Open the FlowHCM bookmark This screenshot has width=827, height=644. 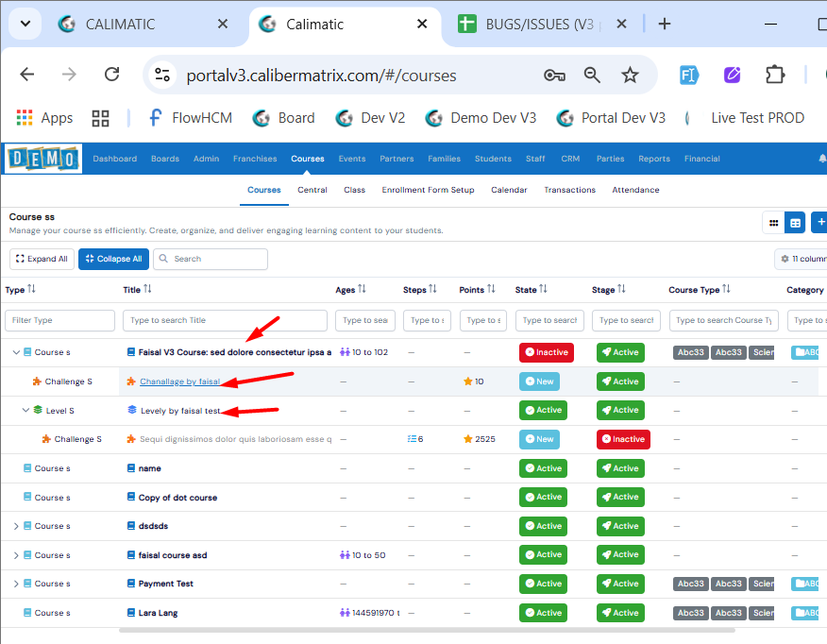191,118
